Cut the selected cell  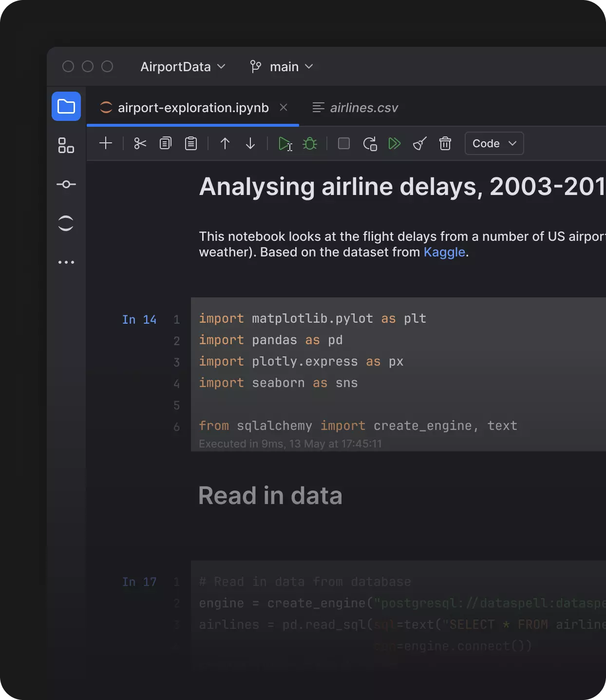click(140, 143)
